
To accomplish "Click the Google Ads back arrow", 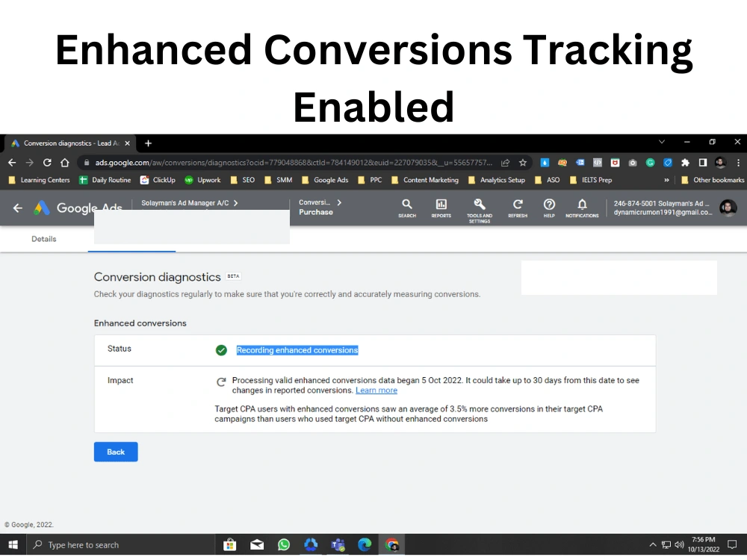I will point(18,208).
